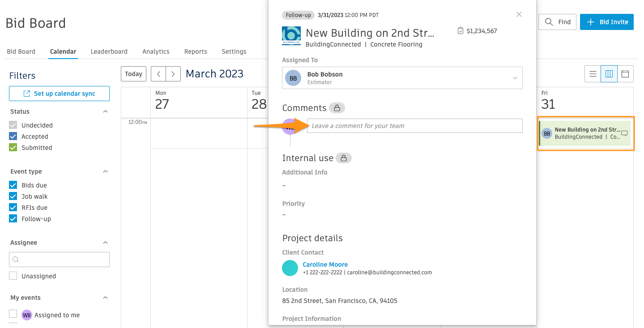Uncheck the Accepted status filter
This screenshot has width=644, height=328.
click(x=13, y=136)
